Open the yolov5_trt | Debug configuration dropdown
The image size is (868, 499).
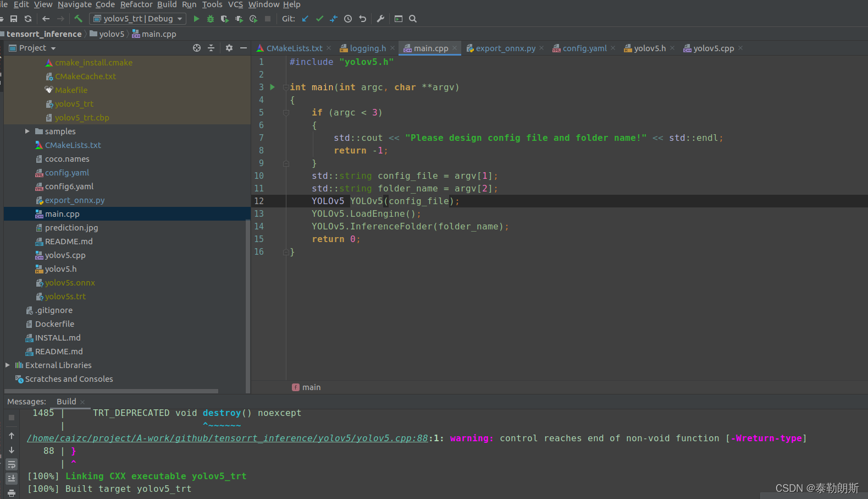click(137, 19)
